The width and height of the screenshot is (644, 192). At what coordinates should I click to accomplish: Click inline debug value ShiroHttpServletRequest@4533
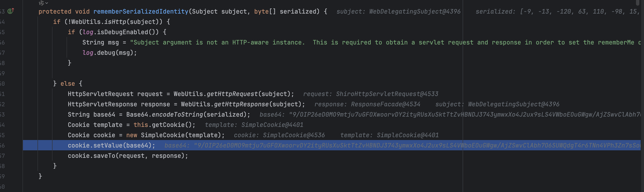click(x=387, y=94)
